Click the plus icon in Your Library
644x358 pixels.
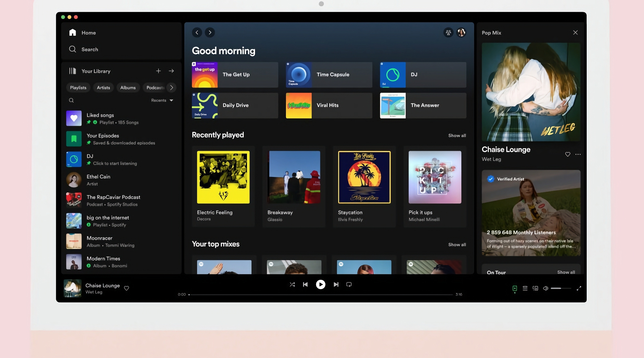click(x=158, y=71)
